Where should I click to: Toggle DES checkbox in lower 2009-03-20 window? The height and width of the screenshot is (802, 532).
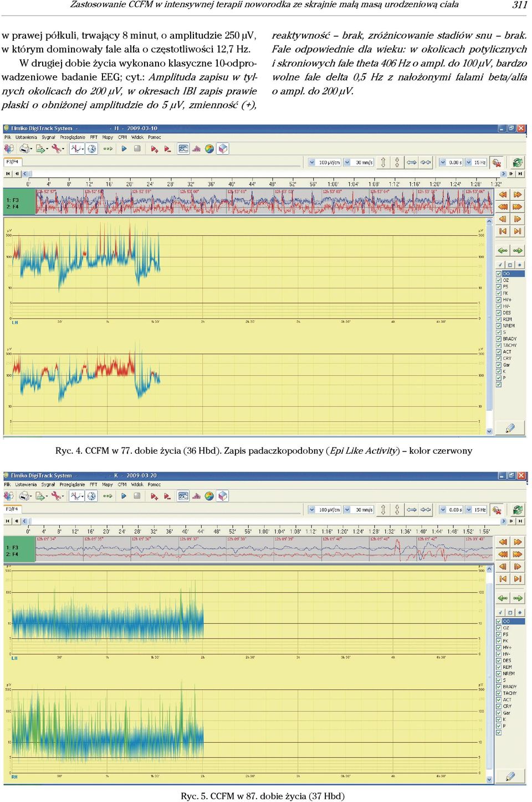point(499,660)
